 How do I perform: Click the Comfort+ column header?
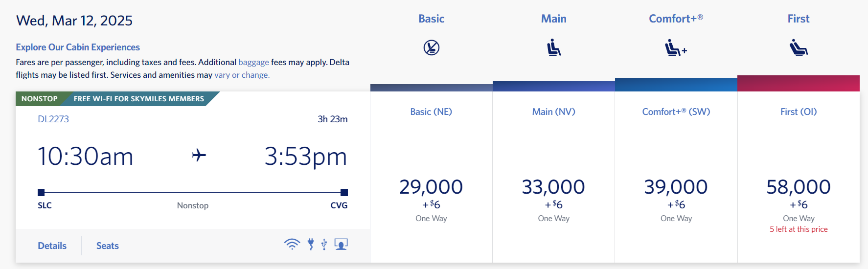pyautogui.click(x=676, y=19)
